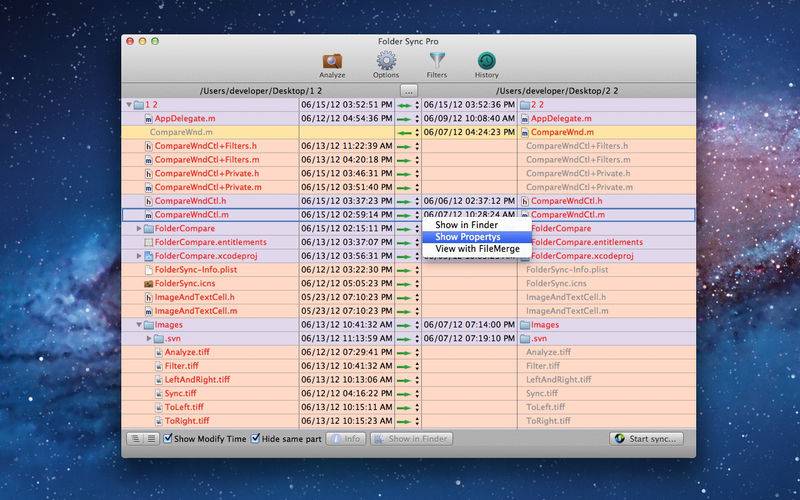
Task: Expand the FolderCompare.xcodeproj item
Action: pos(139,256)
